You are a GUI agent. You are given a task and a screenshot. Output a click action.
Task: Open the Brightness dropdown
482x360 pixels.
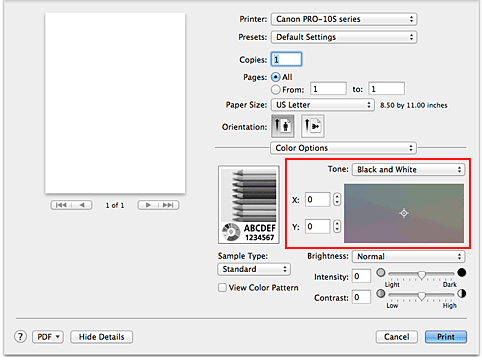click(408, 256)
